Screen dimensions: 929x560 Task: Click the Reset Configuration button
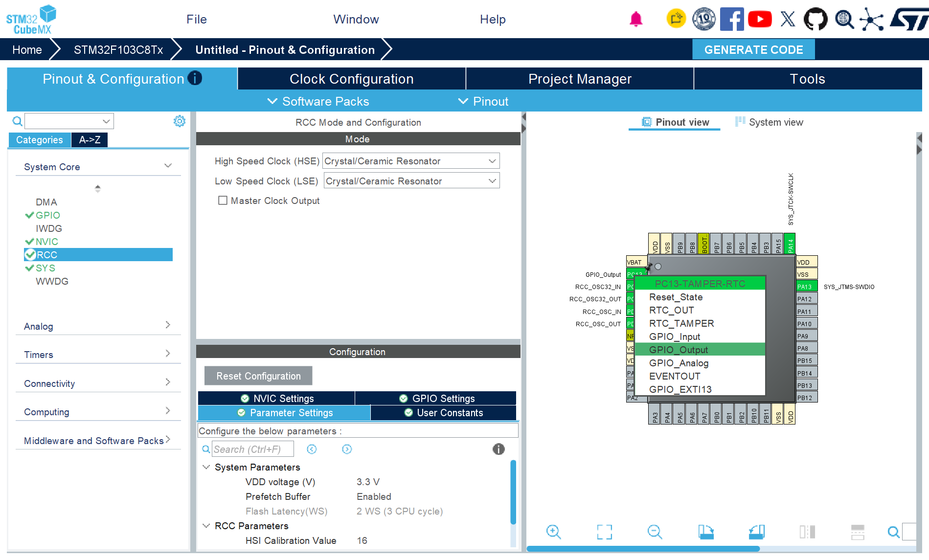click(x=258, y=376)
